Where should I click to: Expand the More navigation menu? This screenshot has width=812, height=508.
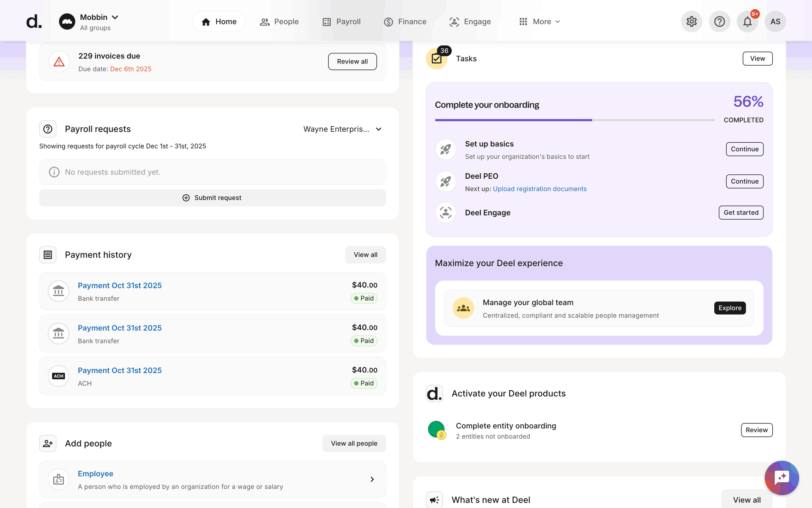coord(540,22)
